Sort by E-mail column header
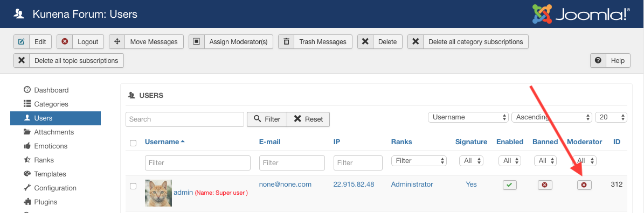The height and width of the screenshot is (213, 644). tap(269, 141)
